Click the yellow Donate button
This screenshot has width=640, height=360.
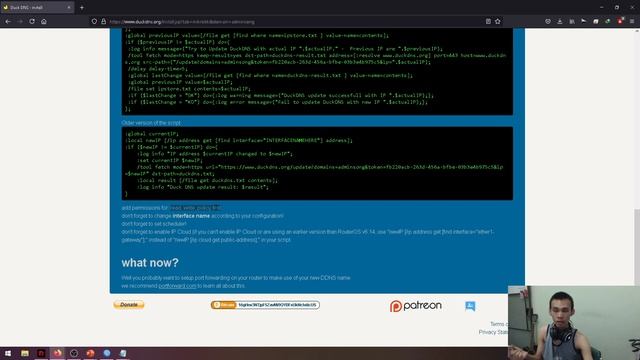[129, 304]
